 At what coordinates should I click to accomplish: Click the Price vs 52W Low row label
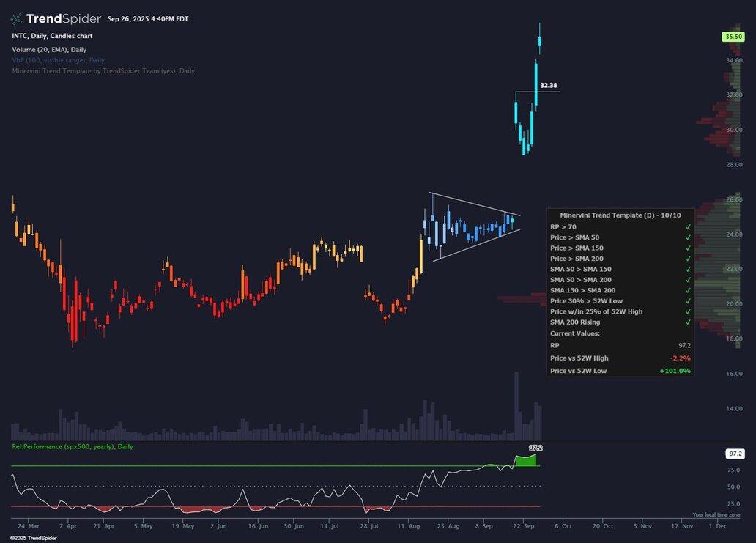point(579,371)
